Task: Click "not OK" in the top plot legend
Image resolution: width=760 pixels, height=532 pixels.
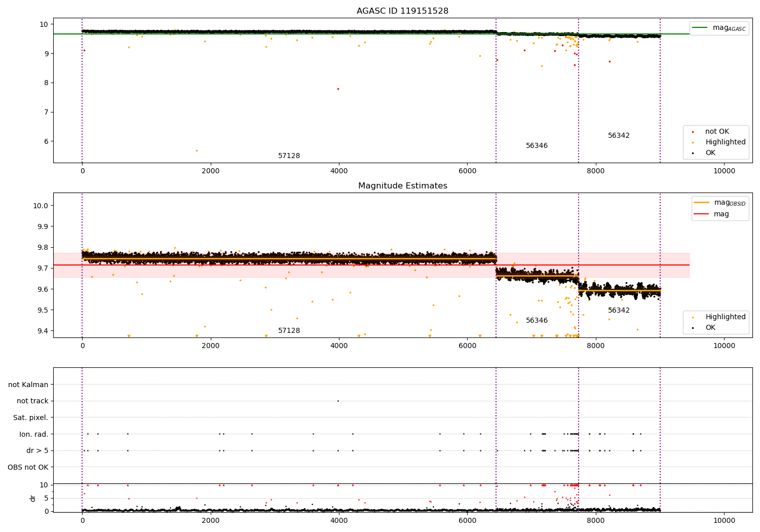Action: 716,132
